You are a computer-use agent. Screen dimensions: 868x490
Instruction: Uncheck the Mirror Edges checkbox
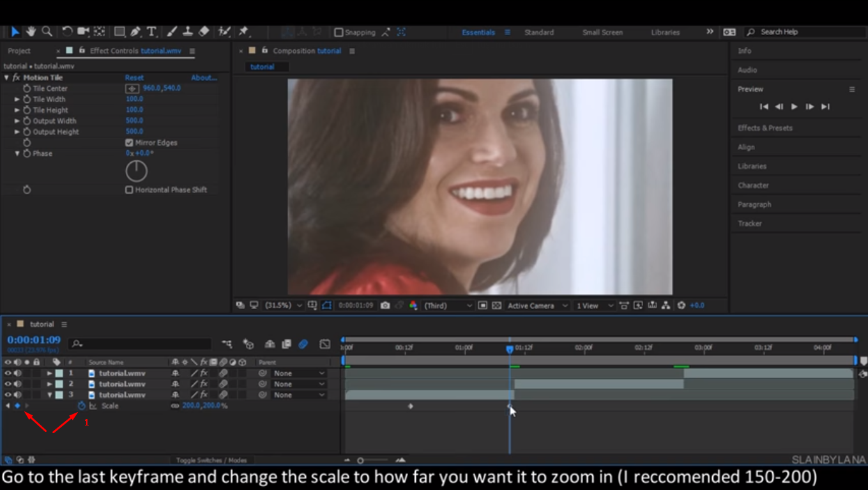129,142
